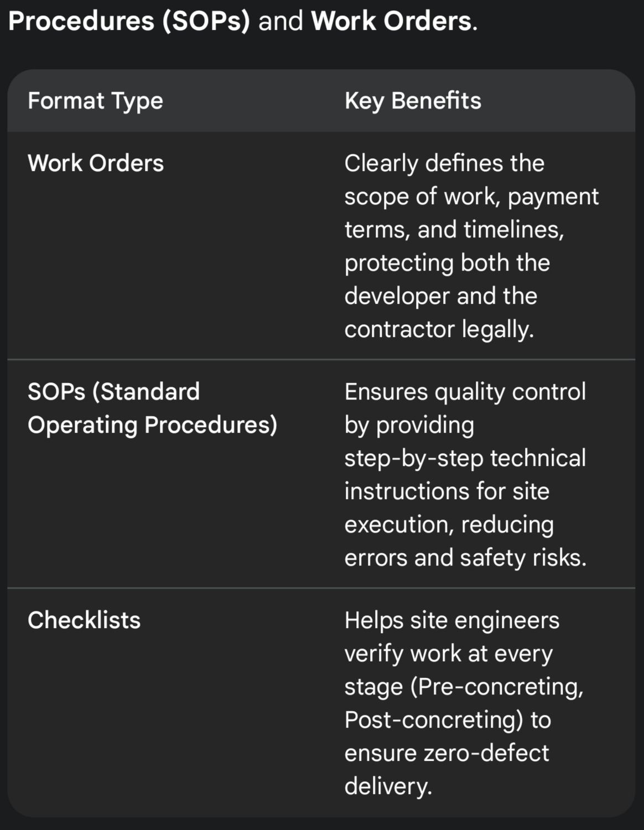Click the Key Benefits column header
Image resolution: width=644 pixels, height=830 pixels.
pyautogui.click(x=413, y=101)
